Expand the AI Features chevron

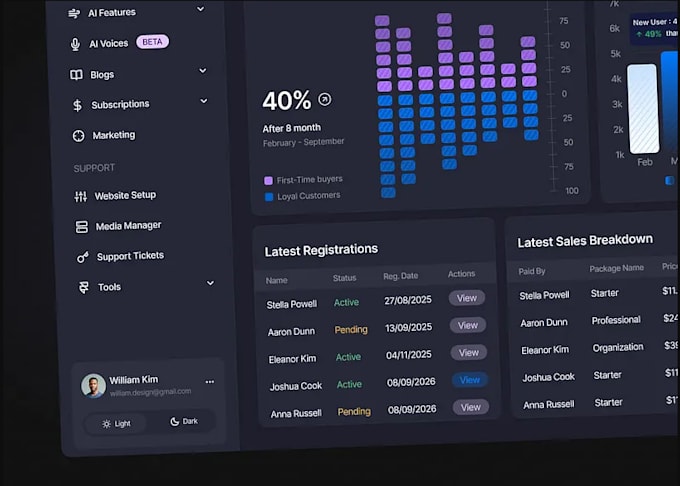point(200,9)
